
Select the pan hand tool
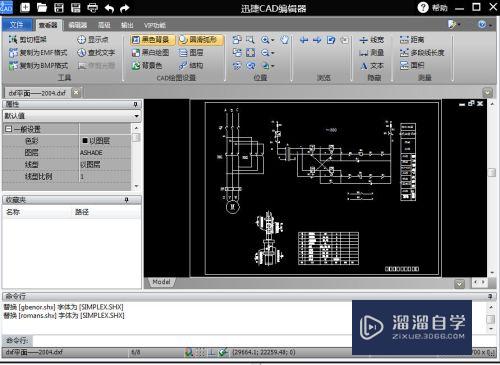coord(284,40)
